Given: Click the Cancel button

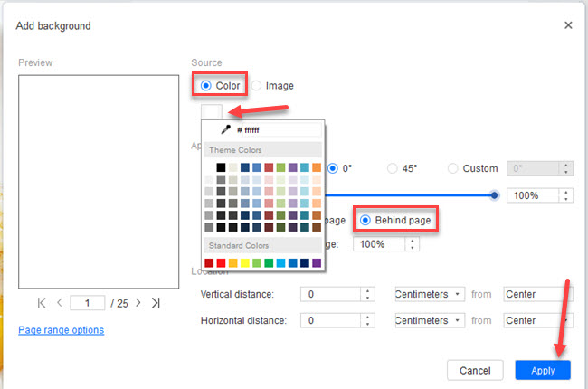Looking at the screenshot, I should point(475,370).
